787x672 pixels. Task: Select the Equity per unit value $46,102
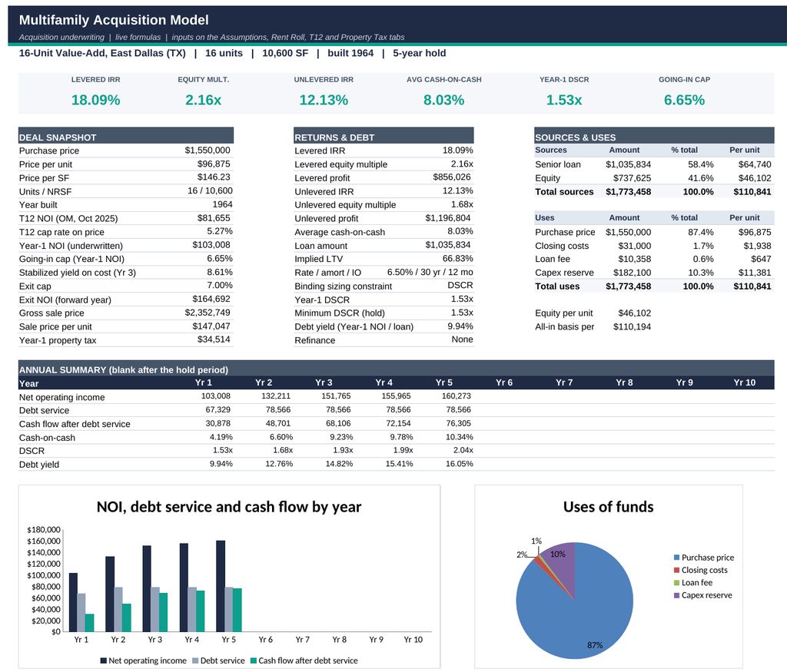point(634,313)
